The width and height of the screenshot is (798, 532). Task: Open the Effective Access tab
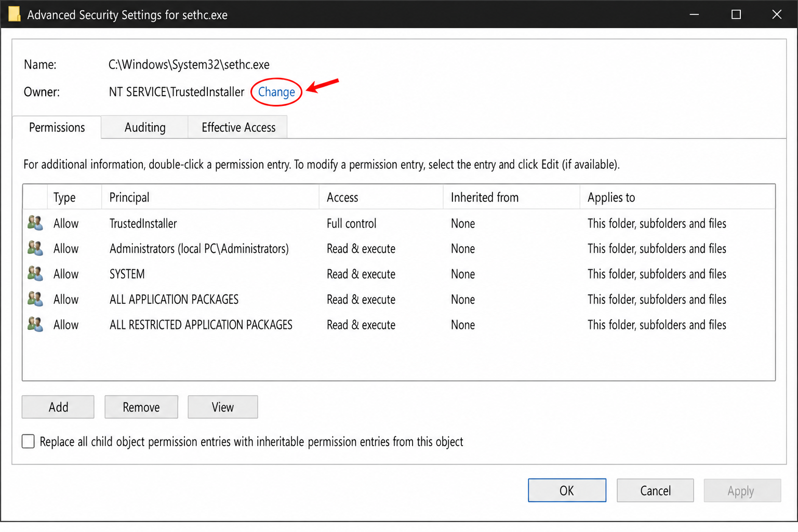(x=238, y=127)
